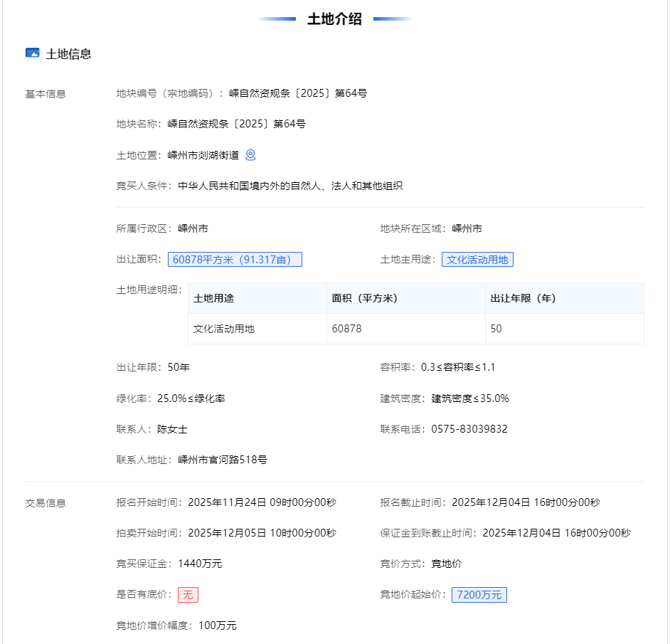Click the 面积（平方米） table column header
The width and height of the screenshot is (670, 644).
point(364,299)
